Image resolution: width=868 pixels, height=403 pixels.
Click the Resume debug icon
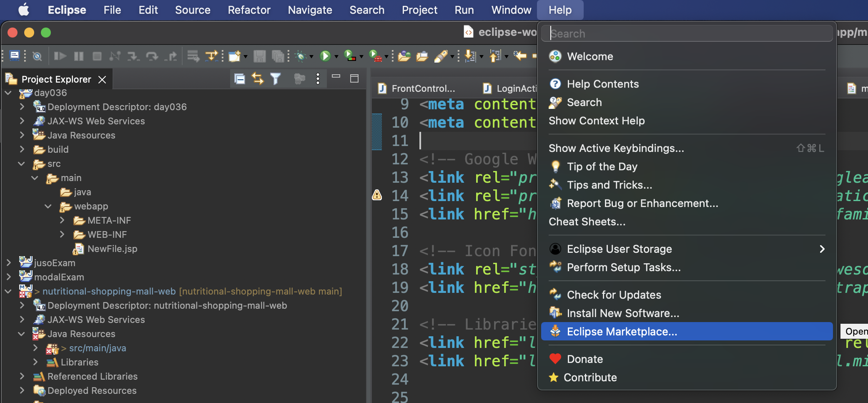click(60, 56)
